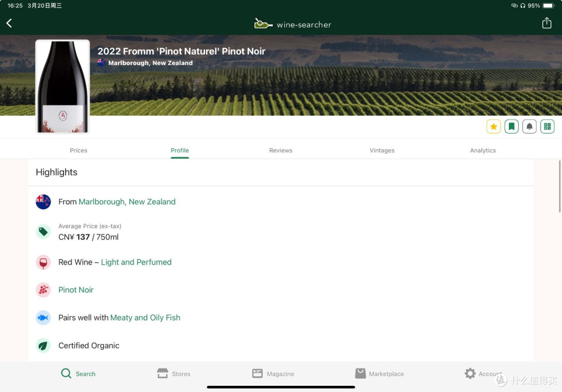Image resolution: width=562 pixels, height=392 pixels.
Task: Tap the wine bottle thumbnail image
Action: point(62,87)
